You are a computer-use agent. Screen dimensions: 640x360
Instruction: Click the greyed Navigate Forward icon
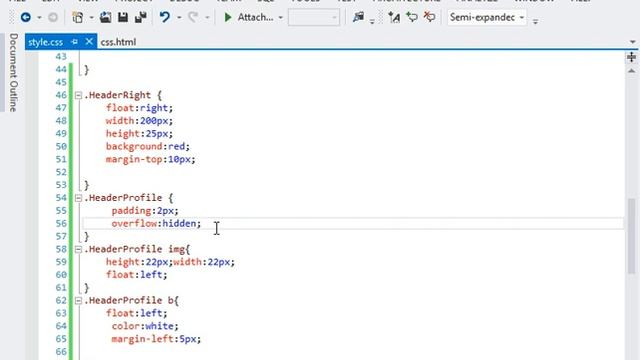53,17
